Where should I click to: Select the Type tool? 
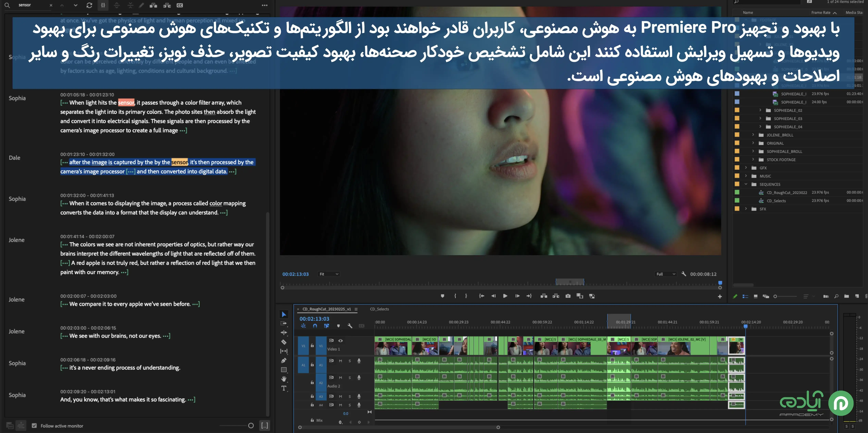(x=284, y=388)
